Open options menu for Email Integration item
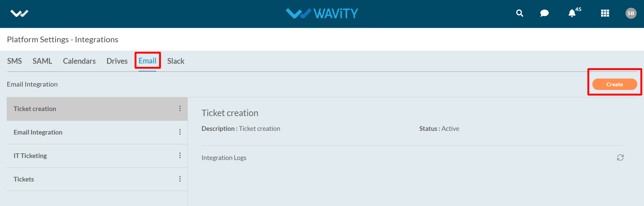 180,132
